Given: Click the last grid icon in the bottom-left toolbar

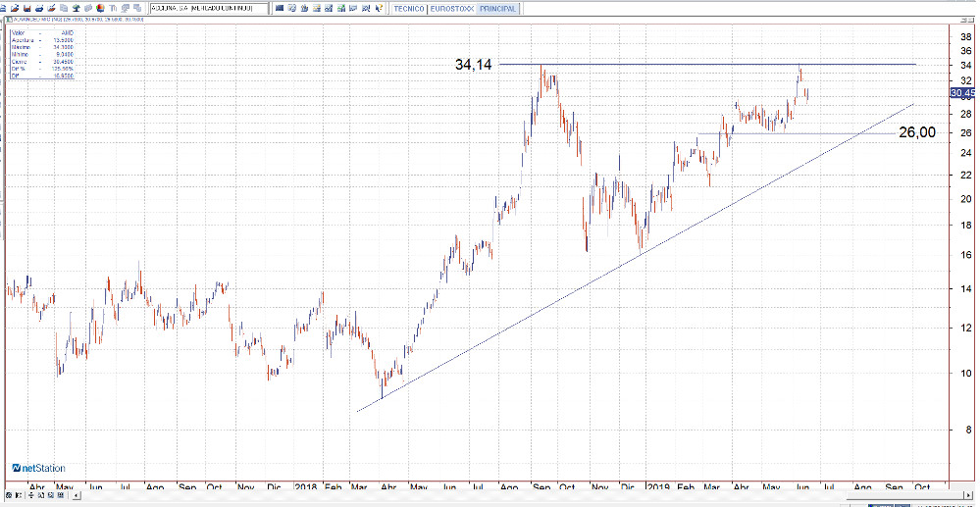Looking at the screenshot, I should (61, 495).
